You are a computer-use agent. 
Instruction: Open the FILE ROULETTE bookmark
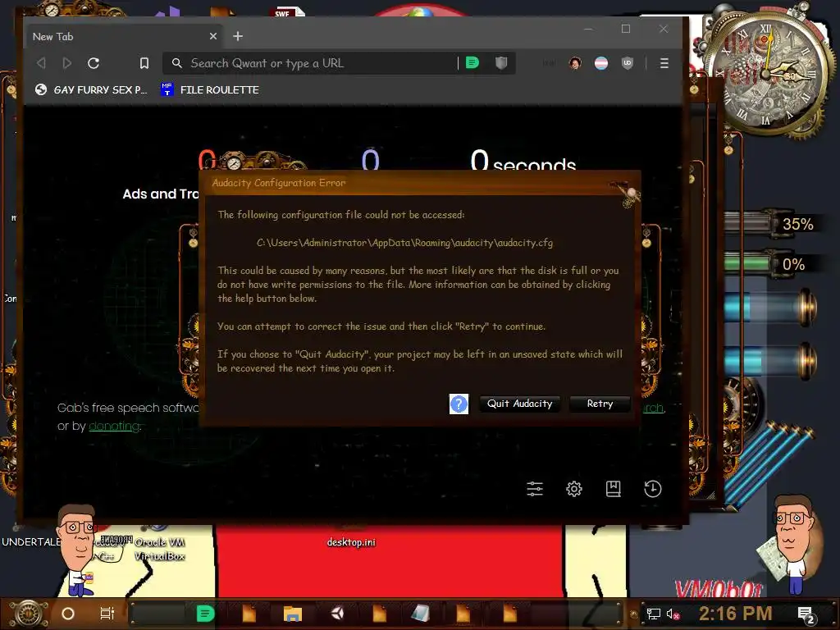[x=210, y=89]
